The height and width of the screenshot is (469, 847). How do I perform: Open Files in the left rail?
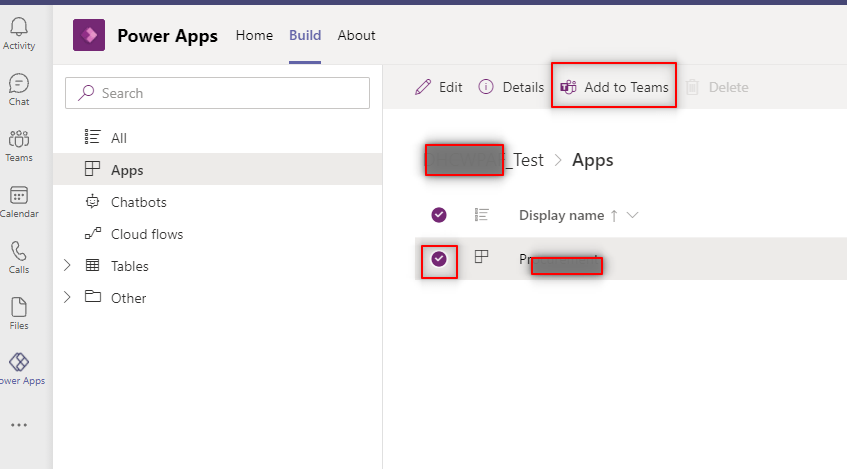pyautogui.click(x=18, y=313)
